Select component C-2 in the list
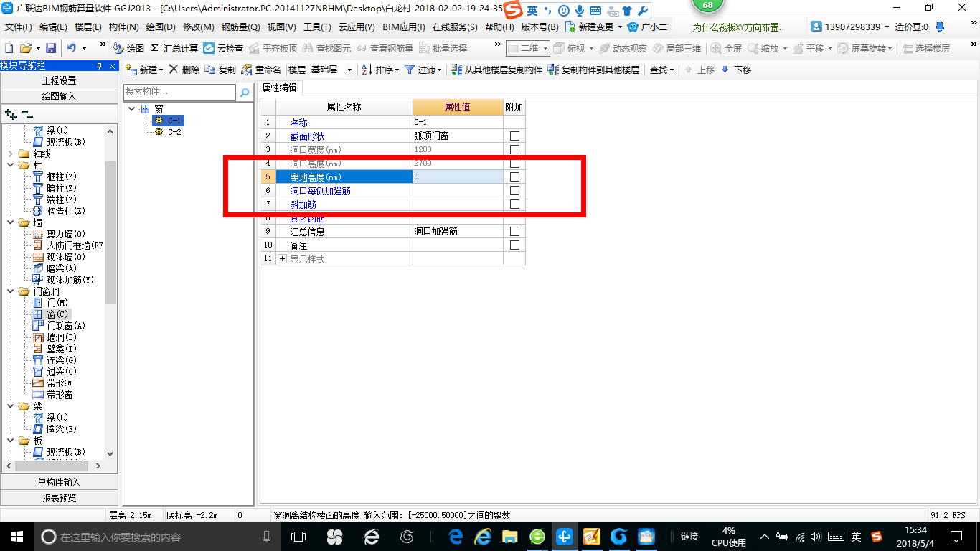 [x=174, y=132]
